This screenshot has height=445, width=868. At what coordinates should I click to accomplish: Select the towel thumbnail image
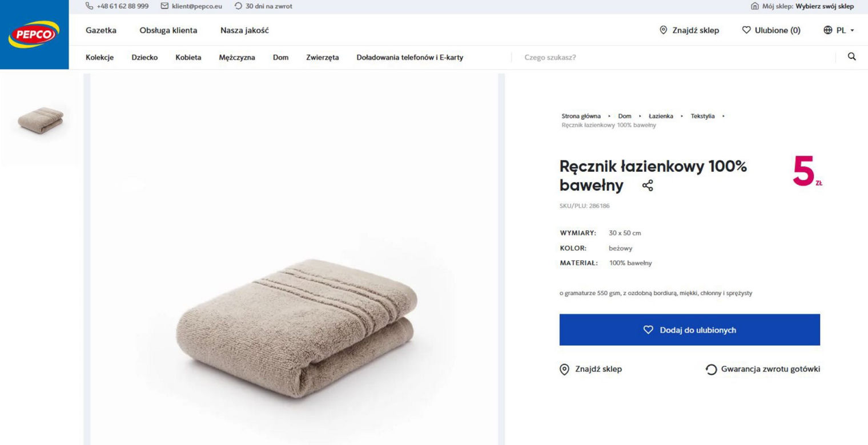pos(40,120)
